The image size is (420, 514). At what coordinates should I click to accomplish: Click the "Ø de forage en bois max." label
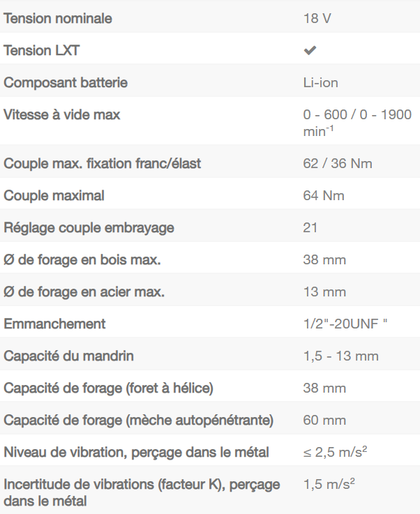tap(82, 259)
